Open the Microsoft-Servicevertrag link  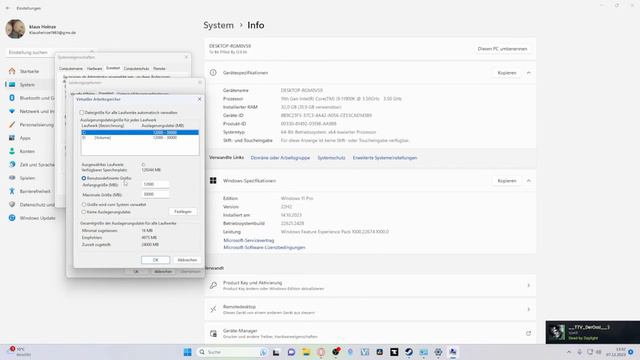(x=249, y=240)
